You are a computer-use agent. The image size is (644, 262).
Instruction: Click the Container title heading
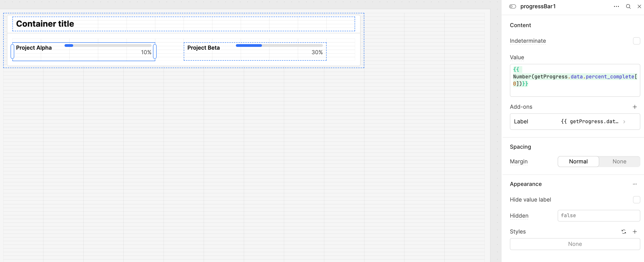coord(45,24)
